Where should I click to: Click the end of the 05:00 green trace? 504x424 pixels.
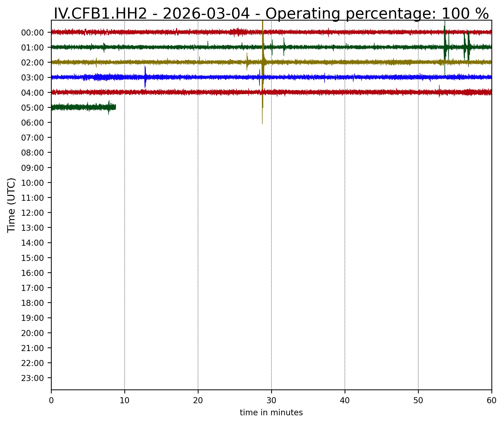click(x=115, y=107)
